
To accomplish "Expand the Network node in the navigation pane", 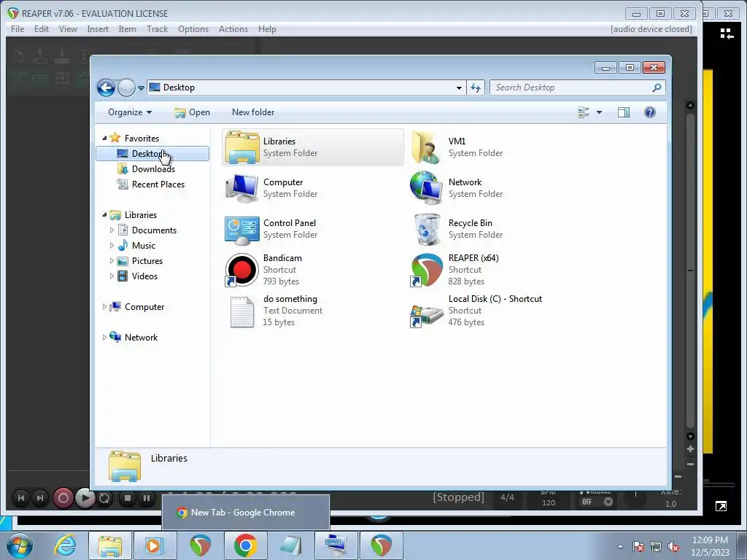I will click(104, 338).
